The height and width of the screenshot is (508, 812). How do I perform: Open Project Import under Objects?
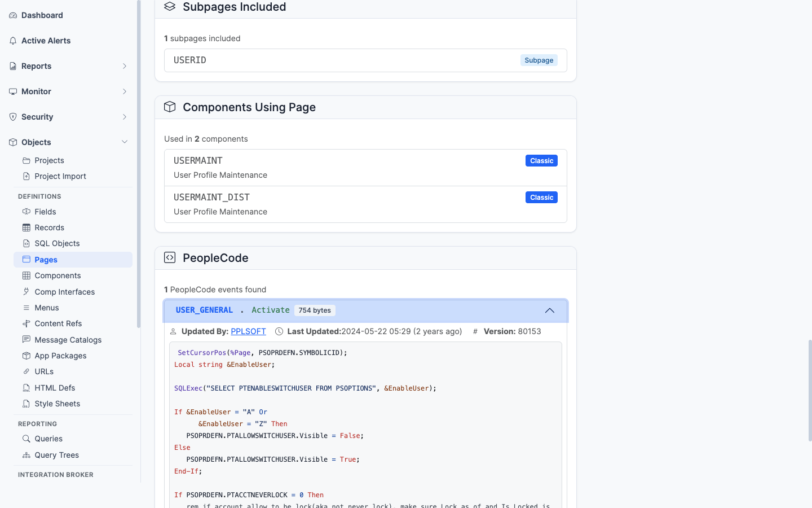[60, 176]
